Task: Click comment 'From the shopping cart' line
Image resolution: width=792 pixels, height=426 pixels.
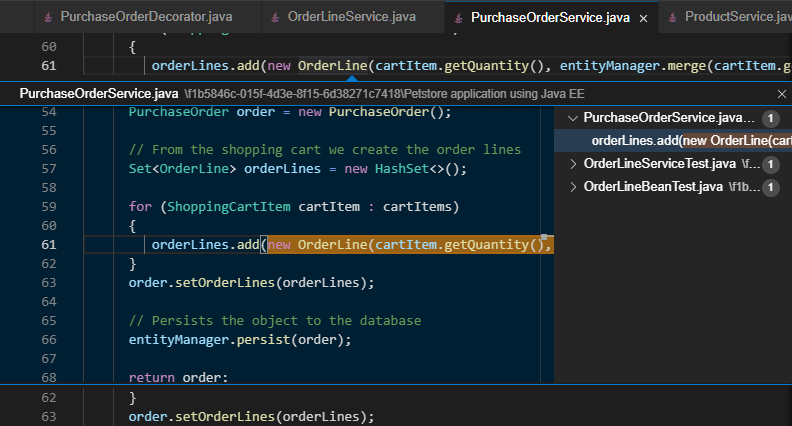Action: (x=325, y=150)
